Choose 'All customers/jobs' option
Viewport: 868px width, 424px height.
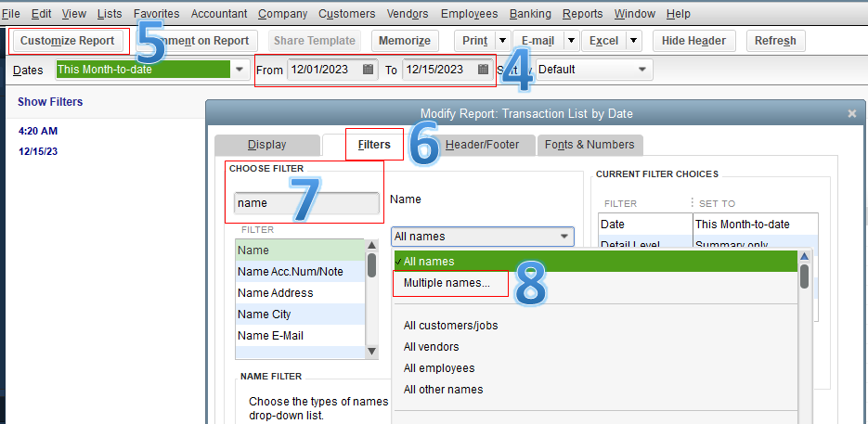pyautogui.click(x=595, y=326)
